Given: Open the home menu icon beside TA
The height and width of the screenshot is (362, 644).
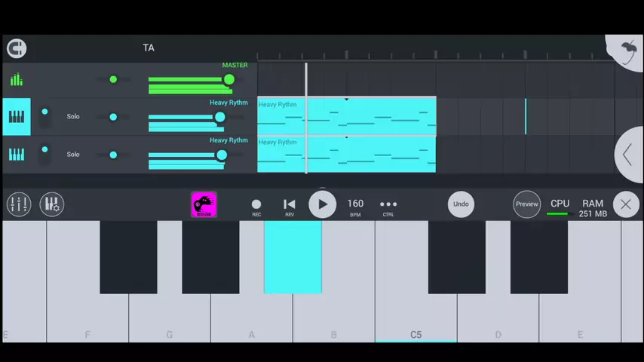Looking at the screenshot, I should point(16,48).
